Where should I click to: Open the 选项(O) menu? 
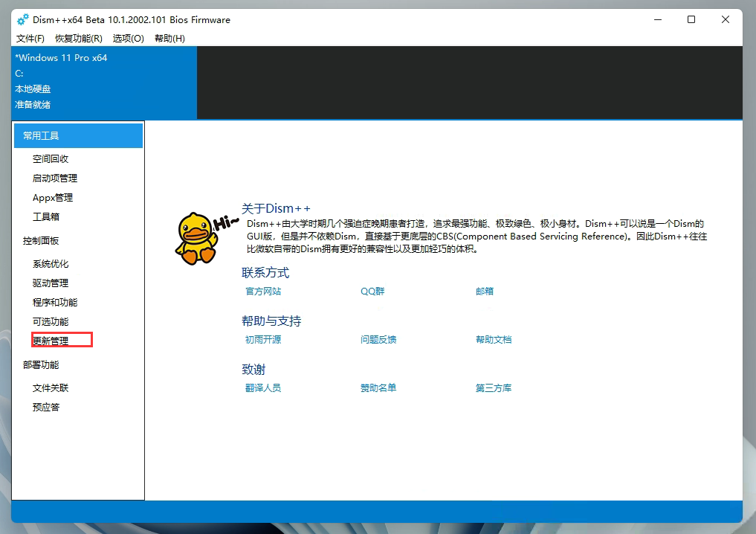pos(128,38)
